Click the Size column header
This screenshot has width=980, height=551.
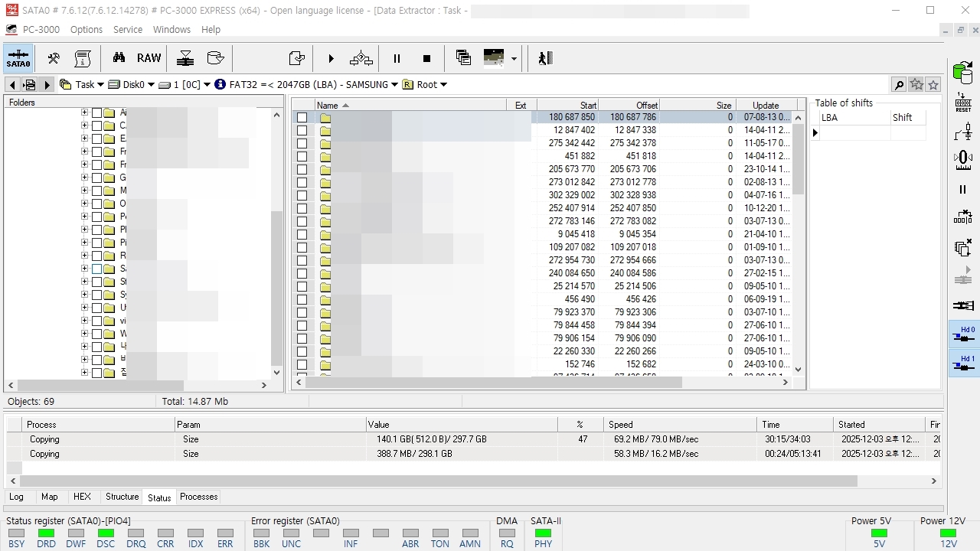pos(705,105)
